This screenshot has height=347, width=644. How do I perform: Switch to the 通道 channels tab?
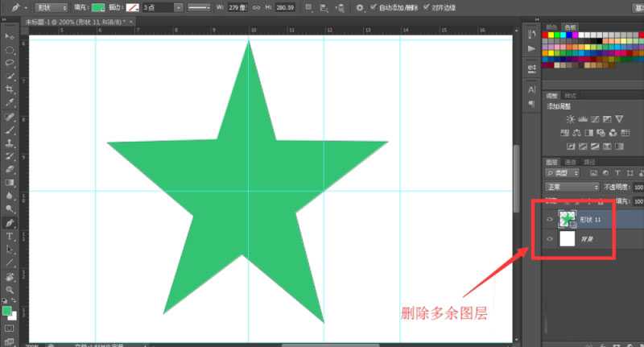(571, 162)
